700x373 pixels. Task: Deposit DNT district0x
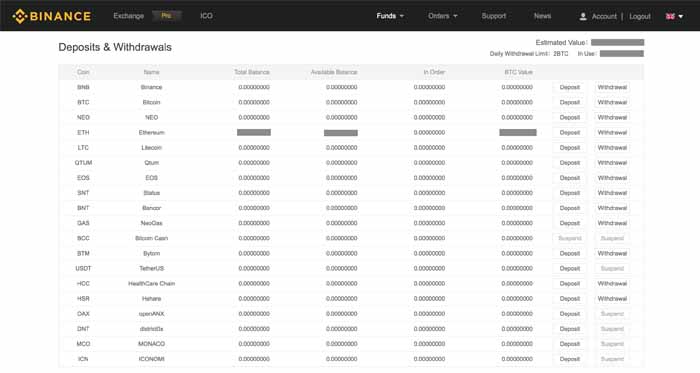pos(570,329)
